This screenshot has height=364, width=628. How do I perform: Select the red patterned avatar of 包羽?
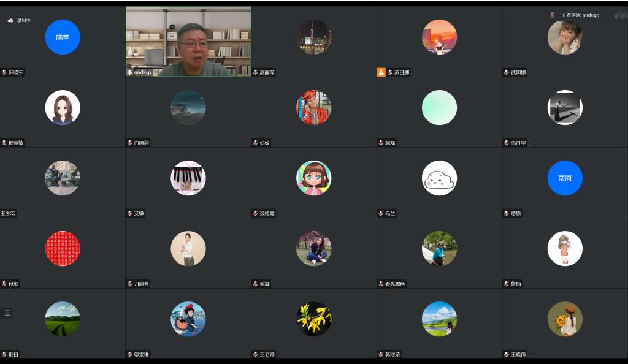pyautogui.click(x=63, y=249)
